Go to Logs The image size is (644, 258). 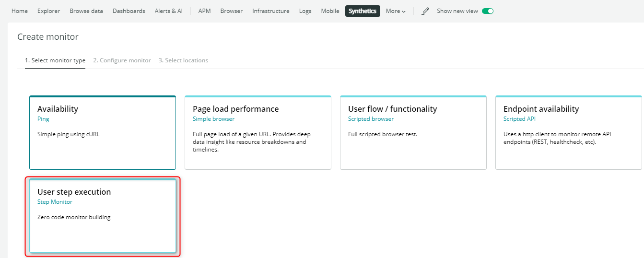point(305,11)
